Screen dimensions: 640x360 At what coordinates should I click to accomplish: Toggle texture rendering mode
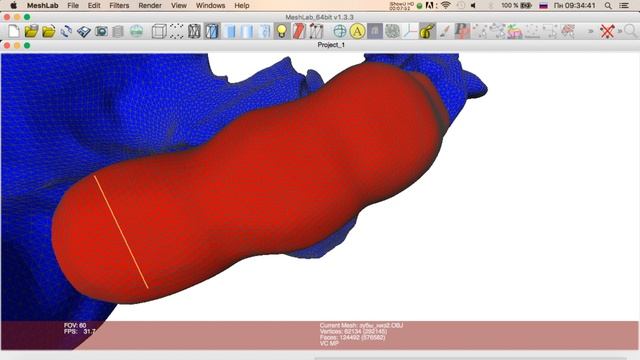tap(264, 31)
